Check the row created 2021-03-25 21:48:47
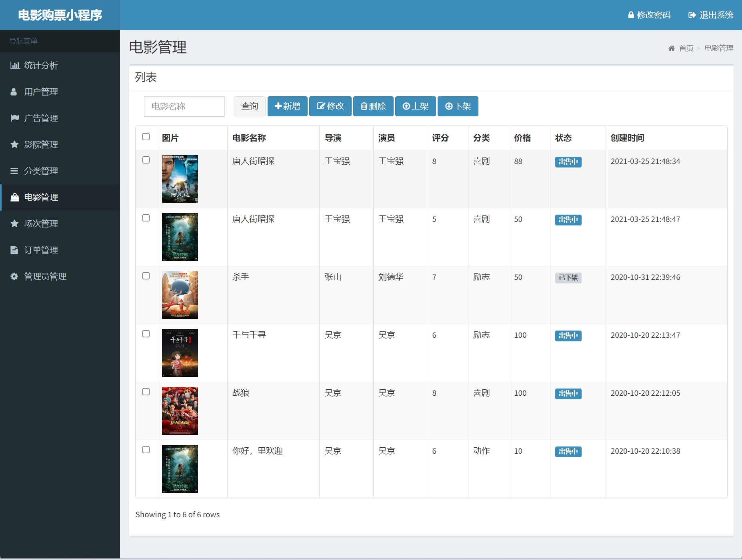 (x=146, y=218)
